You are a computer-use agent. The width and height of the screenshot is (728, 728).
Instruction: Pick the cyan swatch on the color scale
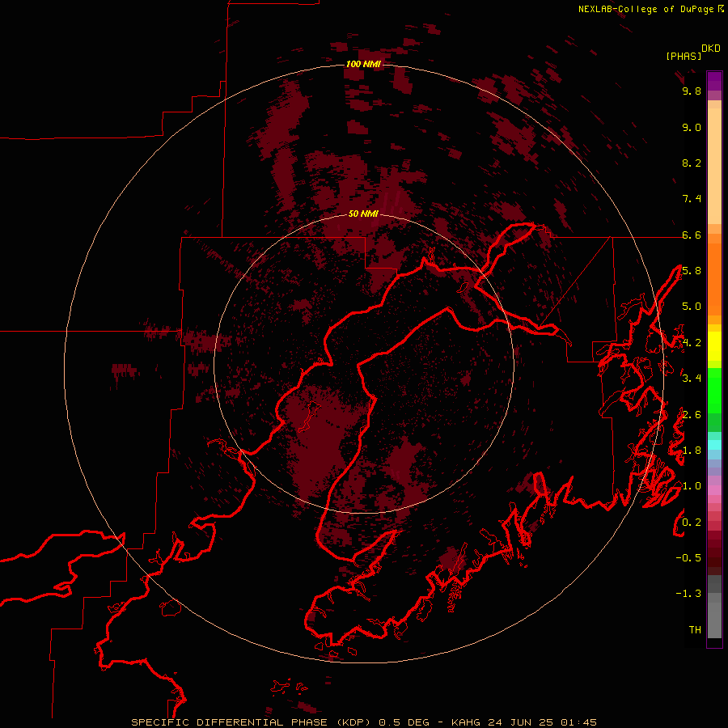[714, 445]
